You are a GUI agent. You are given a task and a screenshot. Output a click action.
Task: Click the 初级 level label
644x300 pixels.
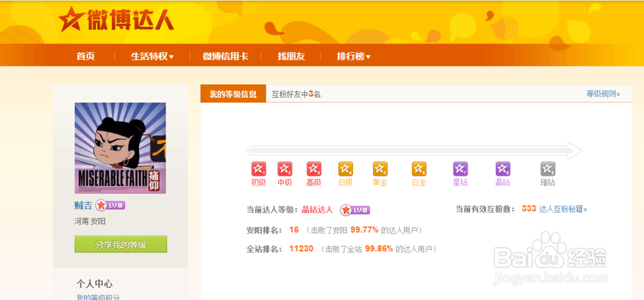[x=258, y=183]
